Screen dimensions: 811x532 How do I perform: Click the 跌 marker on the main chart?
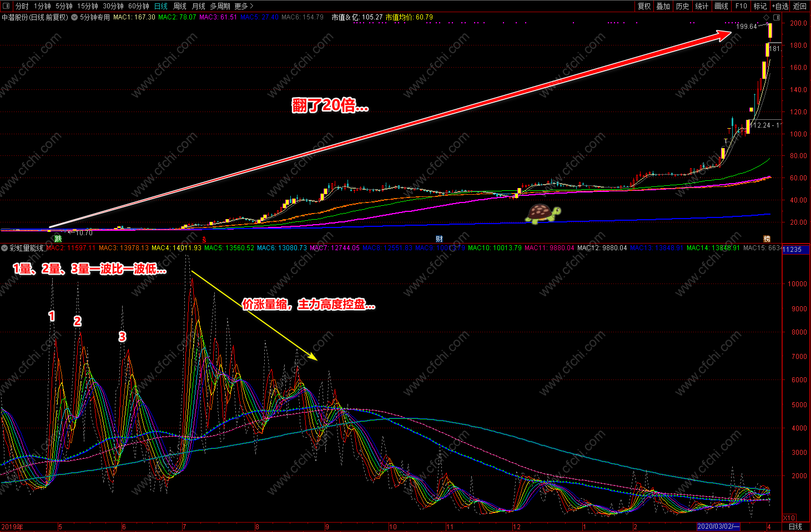pos(58,239)
